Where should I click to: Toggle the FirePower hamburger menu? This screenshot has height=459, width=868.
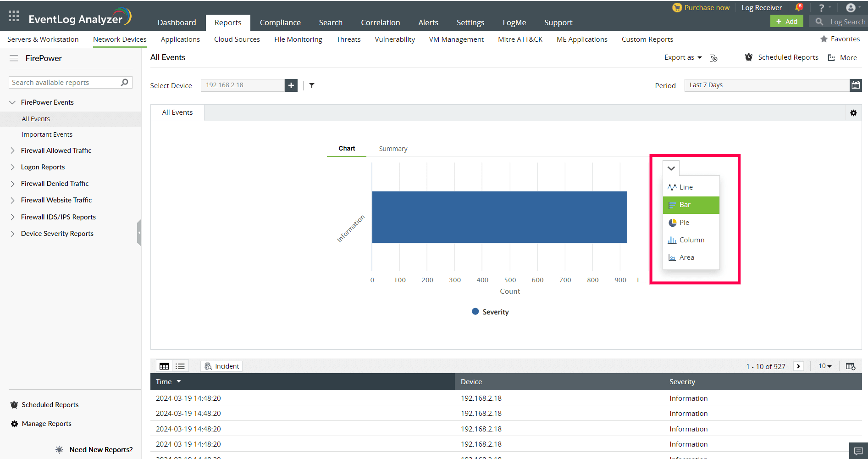[14, 58]
